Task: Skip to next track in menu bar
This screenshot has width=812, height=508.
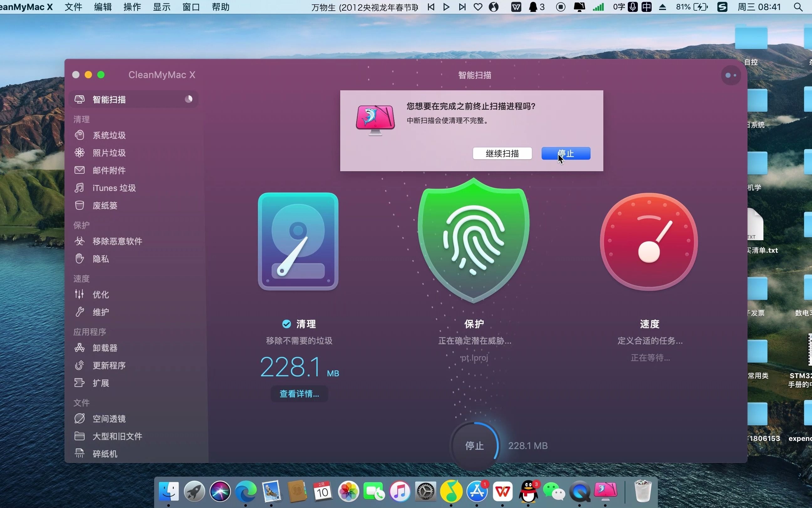Action: (x=462, y=7)
